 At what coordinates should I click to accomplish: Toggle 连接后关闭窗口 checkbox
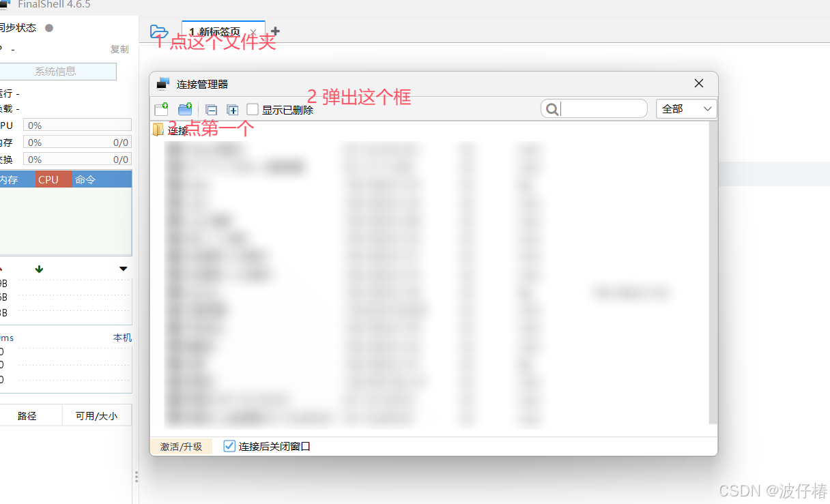pos(229,447)
